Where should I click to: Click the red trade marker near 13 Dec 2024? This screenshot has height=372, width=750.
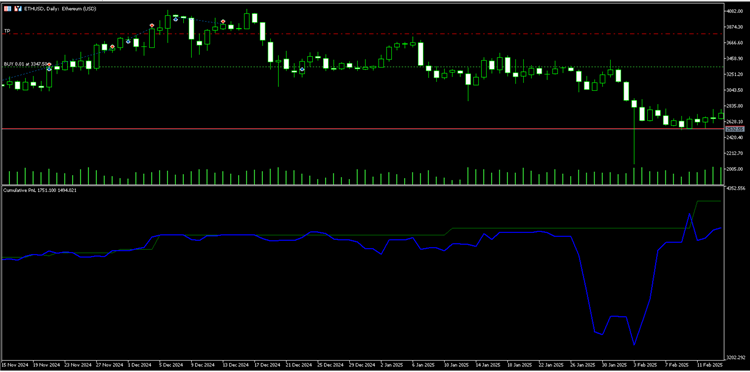click(223, 22)
